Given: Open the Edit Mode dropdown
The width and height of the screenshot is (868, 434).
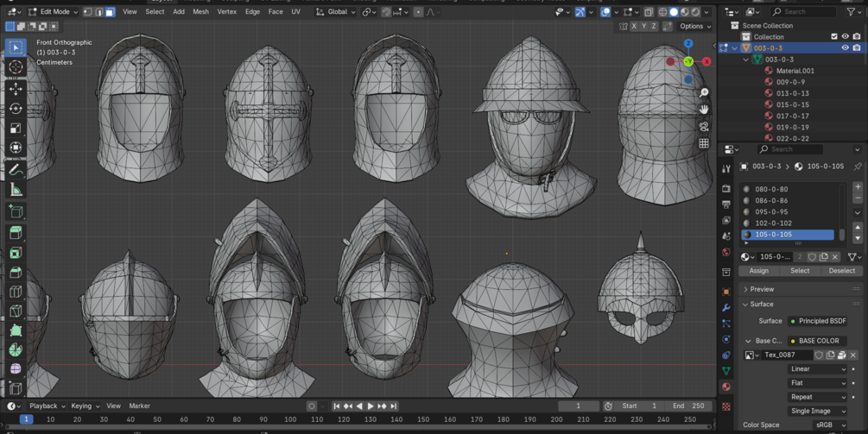Looking at the screenshot, I should 54,12.
